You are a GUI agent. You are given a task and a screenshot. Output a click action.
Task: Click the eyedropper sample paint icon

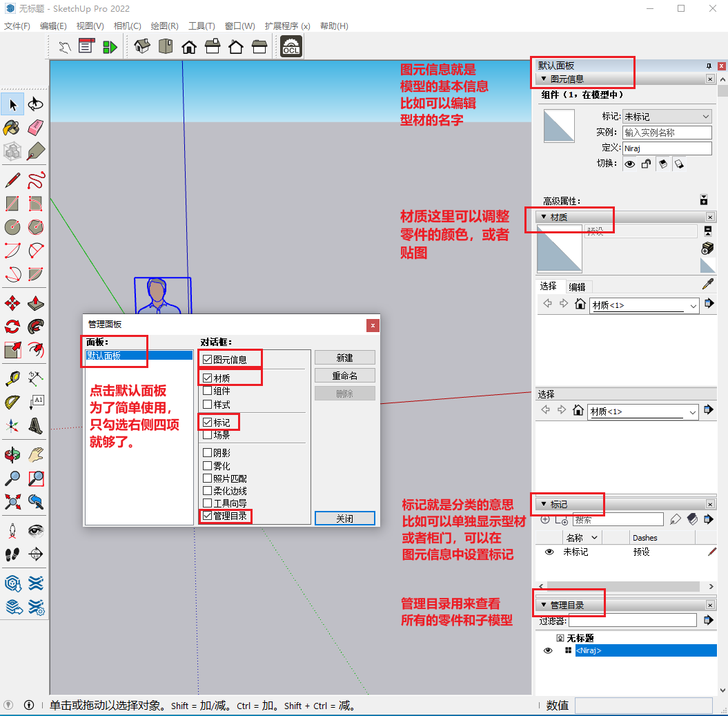707,284
